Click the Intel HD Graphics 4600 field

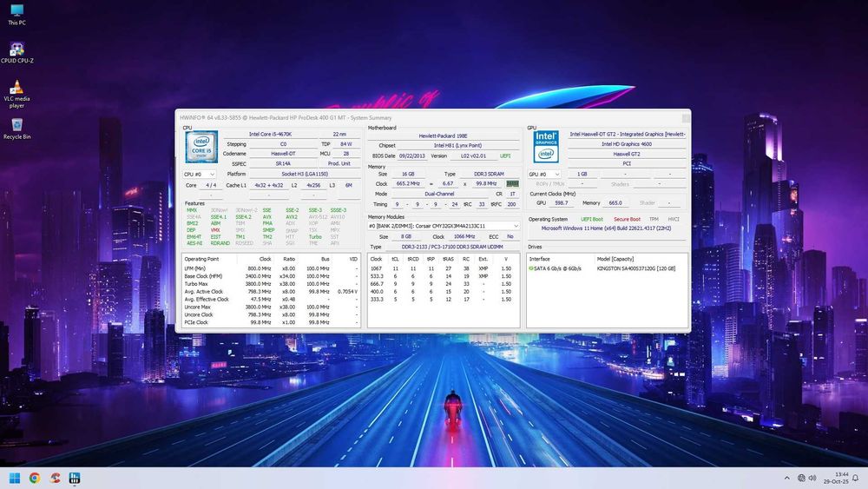(x=627, y=144)
